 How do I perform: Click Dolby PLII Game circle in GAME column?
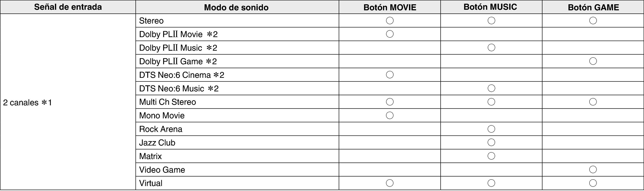[593, 61]
